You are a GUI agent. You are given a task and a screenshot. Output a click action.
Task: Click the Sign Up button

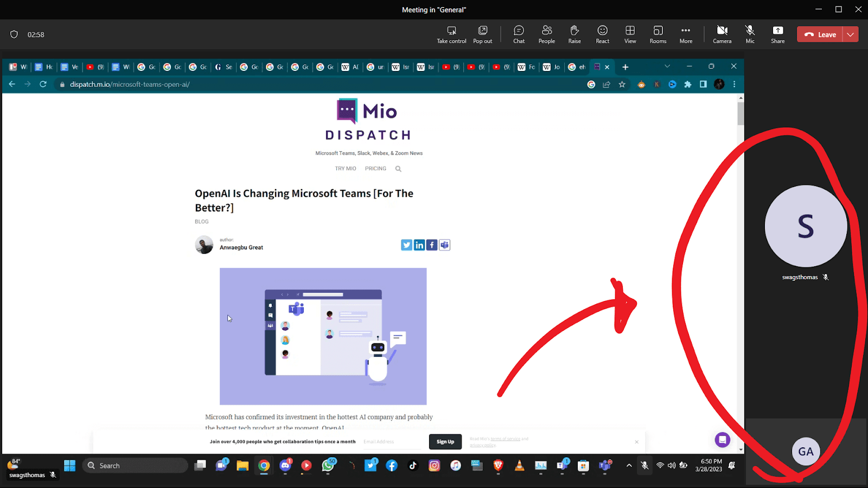pos(445,441)
